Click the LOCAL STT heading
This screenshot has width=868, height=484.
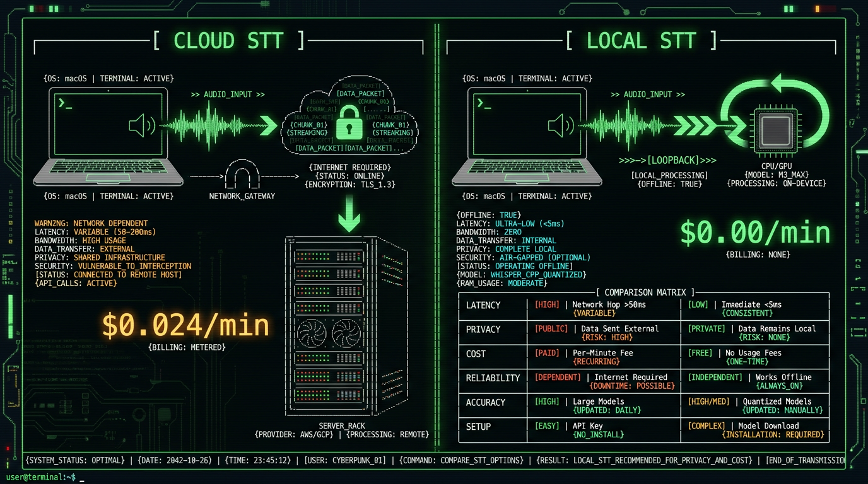tap(642, 40)
